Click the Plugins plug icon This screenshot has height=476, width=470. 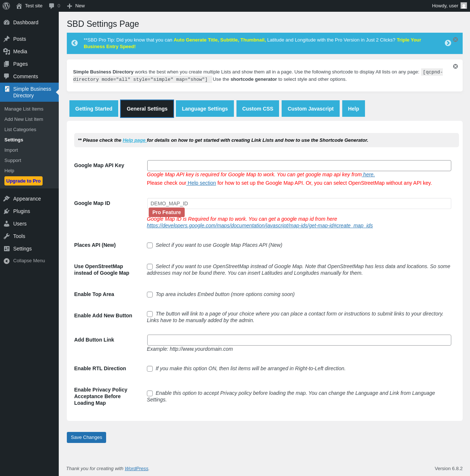7,211
